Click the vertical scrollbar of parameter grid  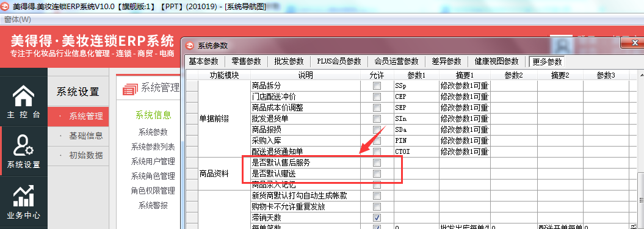click(640, 148)
